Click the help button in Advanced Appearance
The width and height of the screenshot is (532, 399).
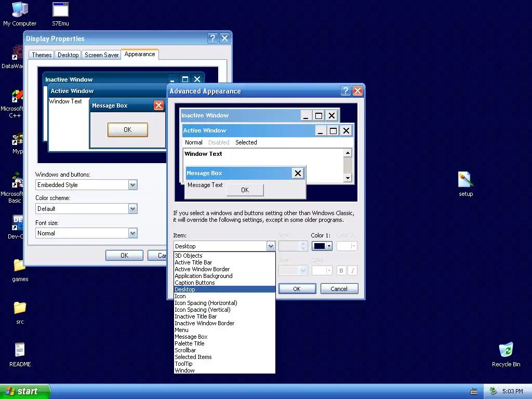tap(345, 90)
